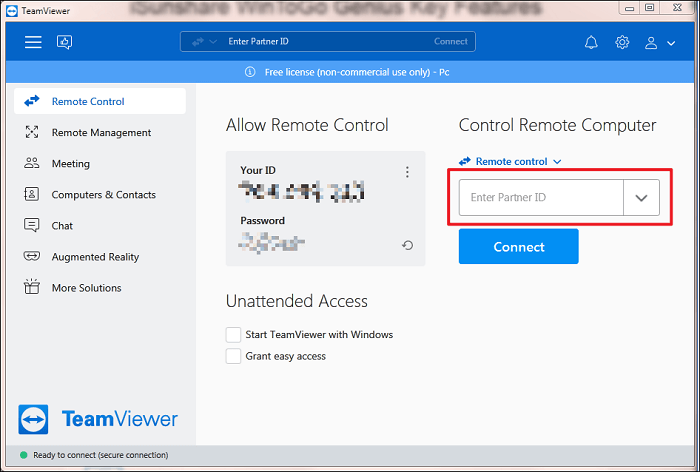Expand connection mode arrows in top bar

click(204, 42)
